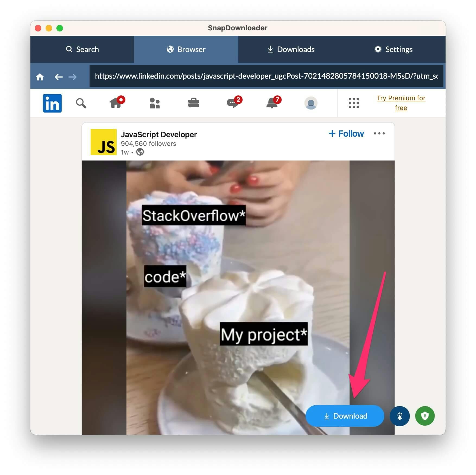Open My Network people icon
This screenshot has height=475, width=476.
coord(155,103)
